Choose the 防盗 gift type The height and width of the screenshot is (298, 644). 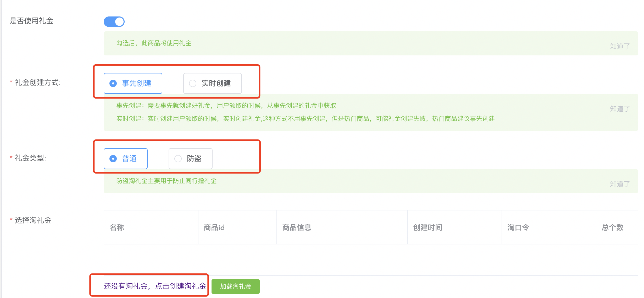point(190,159)
